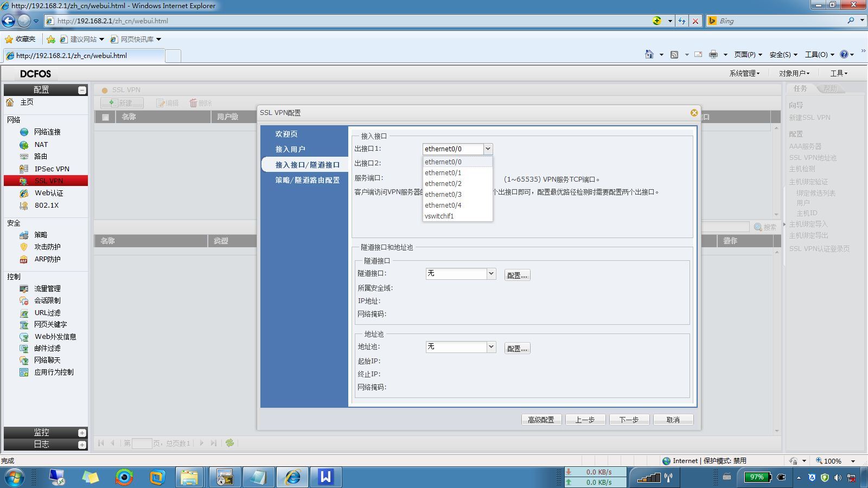Open 策略 policy entry
This screenshot has width=868, height=488.
pyautogui.click(x=41, y=235)
